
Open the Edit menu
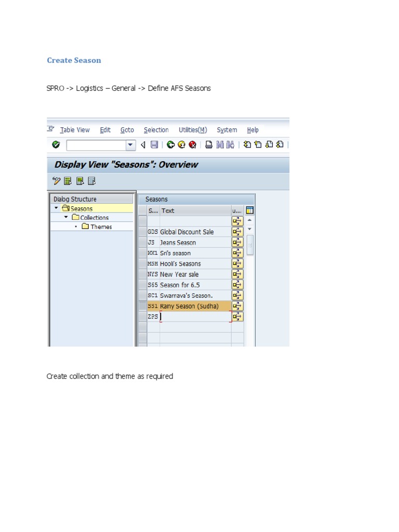pos(105,129)
